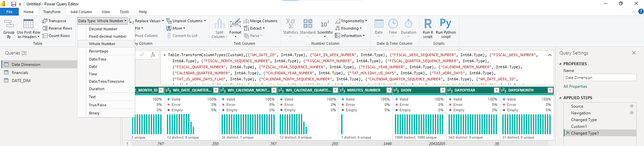The image size is (644, 146).
Task: Click the Format text column icon
Action: tap(235, 24)
